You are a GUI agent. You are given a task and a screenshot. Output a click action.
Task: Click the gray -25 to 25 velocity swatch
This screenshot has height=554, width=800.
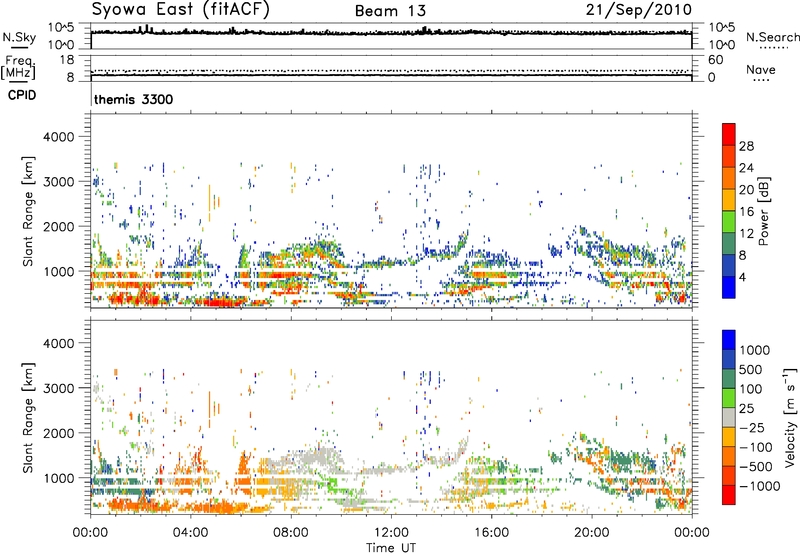(729, 417)
